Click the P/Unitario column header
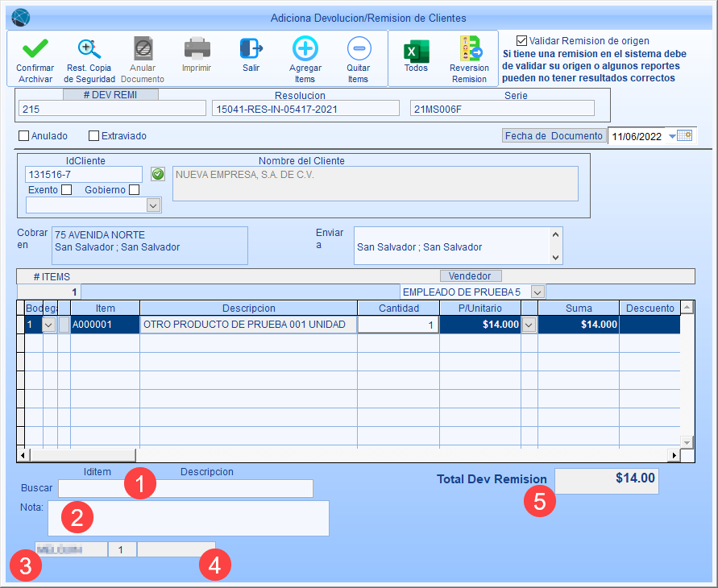718x588 pixels. pos(480,308)
